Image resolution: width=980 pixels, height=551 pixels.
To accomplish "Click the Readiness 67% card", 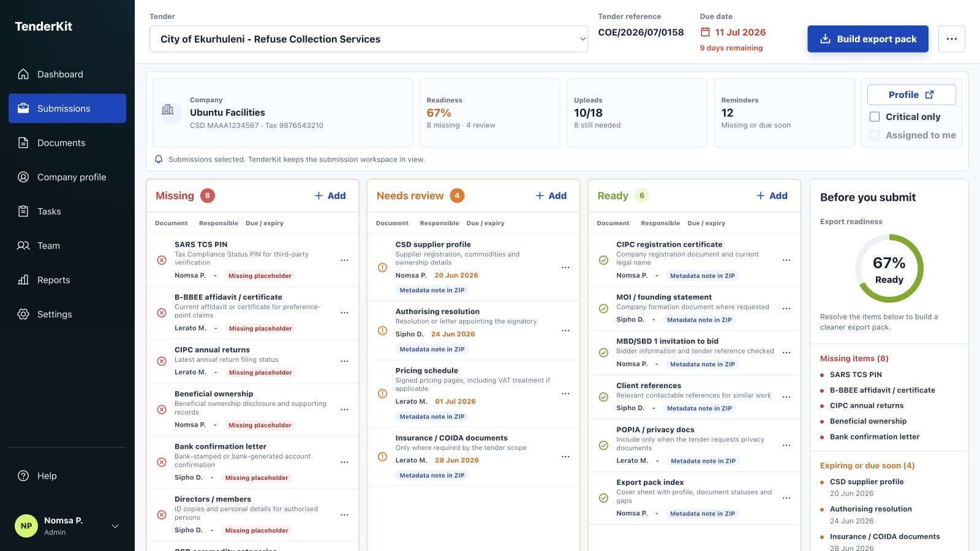I will click(x=489, y=113).
